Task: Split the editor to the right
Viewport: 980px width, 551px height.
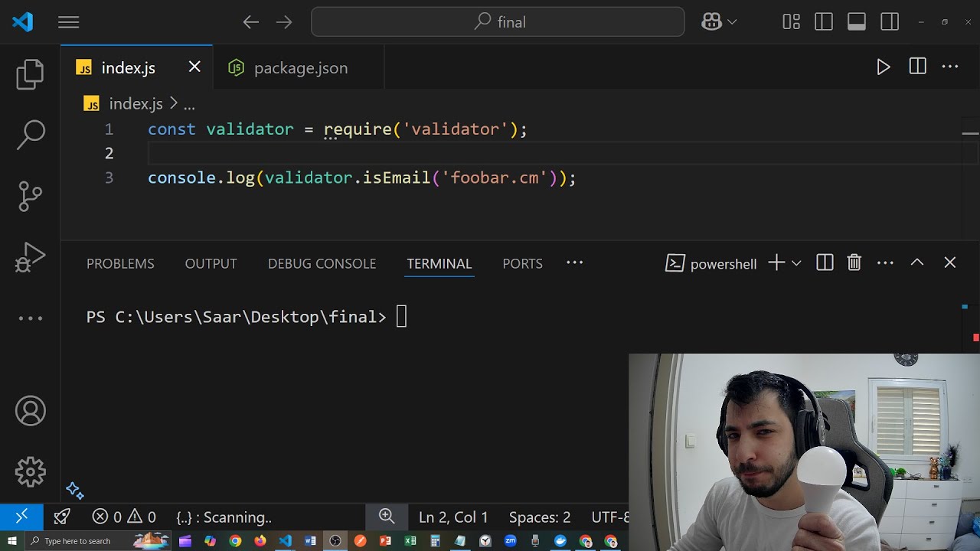Action: 917,67
